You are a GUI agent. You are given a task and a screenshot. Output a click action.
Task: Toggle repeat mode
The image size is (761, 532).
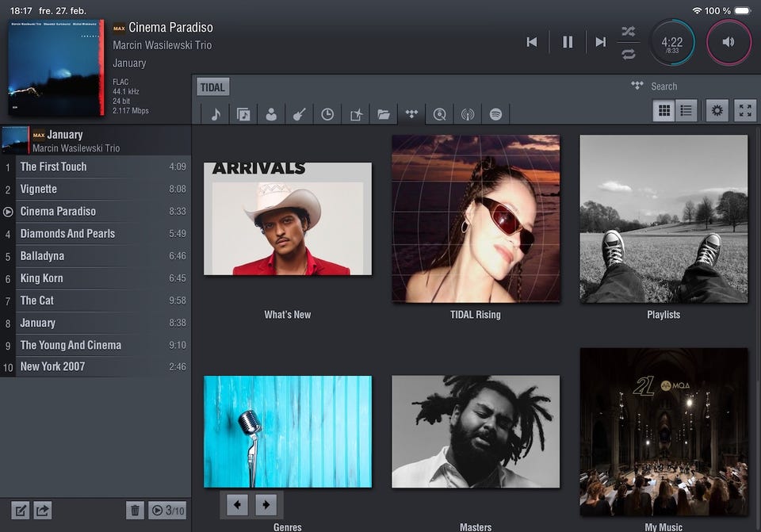(628, 54)
